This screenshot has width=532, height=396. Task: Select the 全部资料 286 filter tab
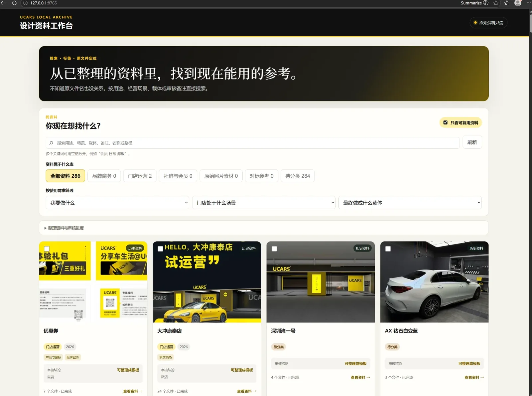[x=65, y=176]
